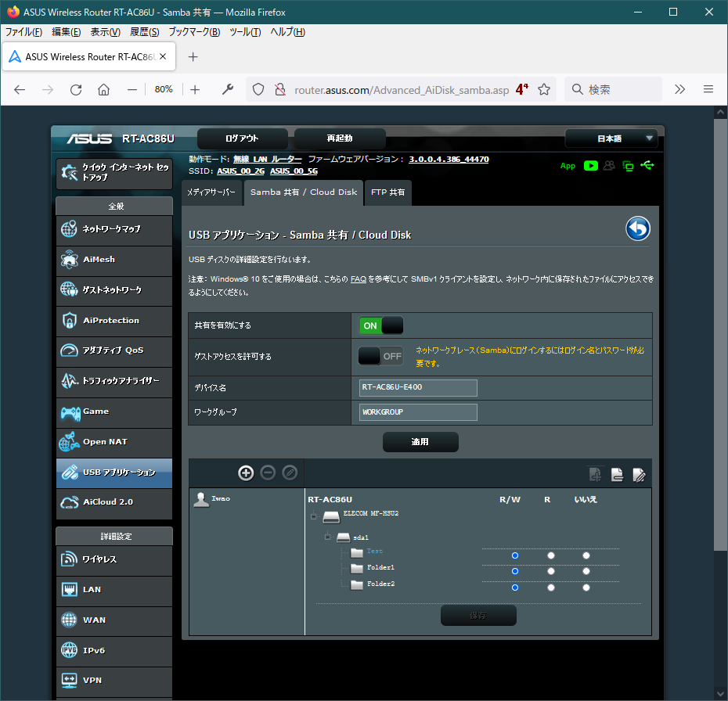The height and width of the screenshot is (701, 728).
Task: Click the 再起動 button
Action: tap(340, 138)
